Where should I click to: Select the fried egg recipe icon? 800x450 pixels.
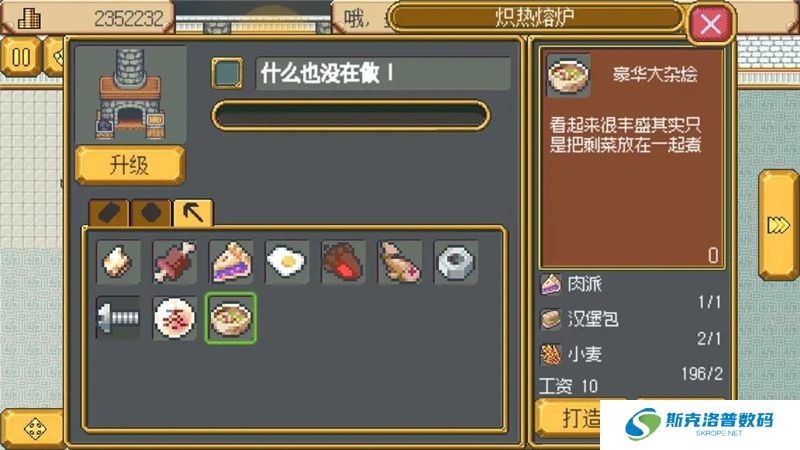click(x=287, y=262)
